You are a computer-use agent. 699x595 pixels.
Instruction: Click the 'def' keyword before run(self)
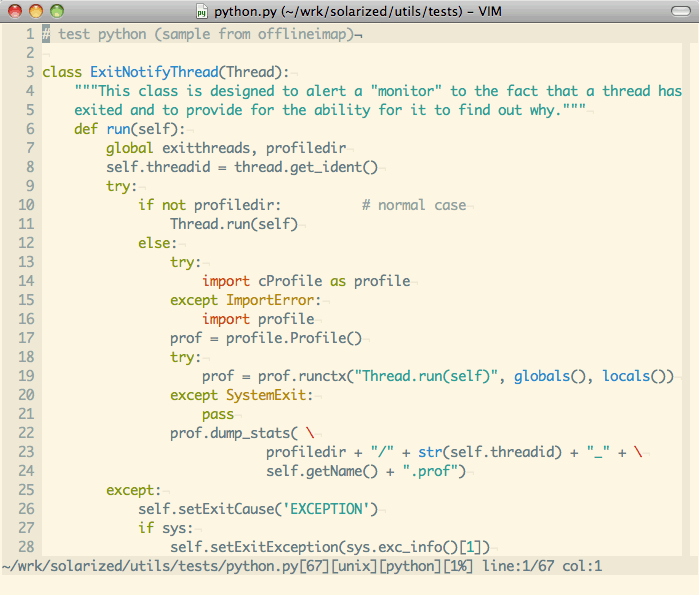86,129
